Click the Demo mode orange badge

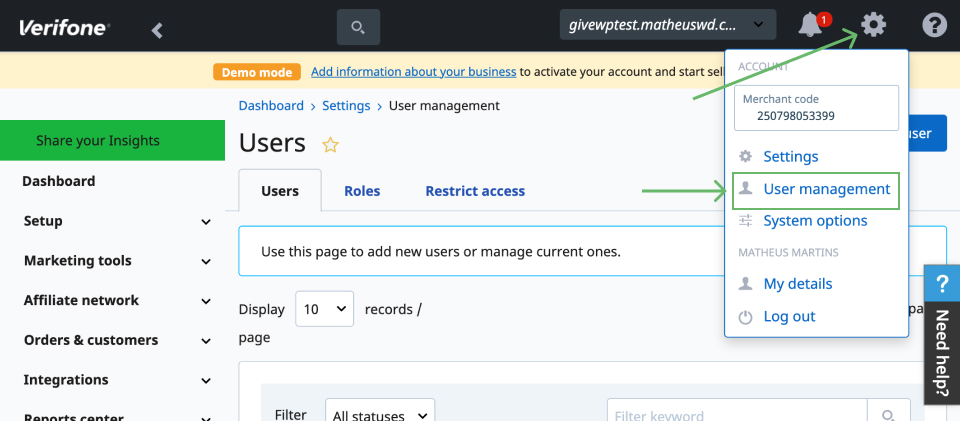click(x=257, y=72)
